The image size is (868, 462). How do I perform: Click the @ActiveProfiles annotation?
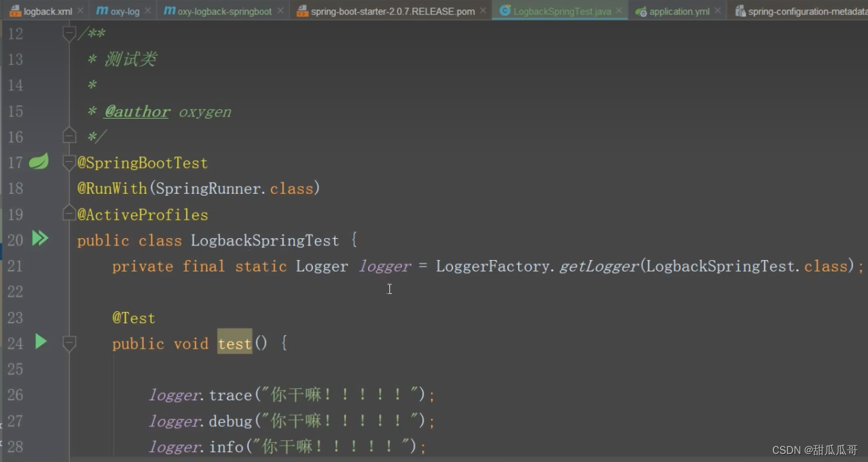(x=142, y=214)
